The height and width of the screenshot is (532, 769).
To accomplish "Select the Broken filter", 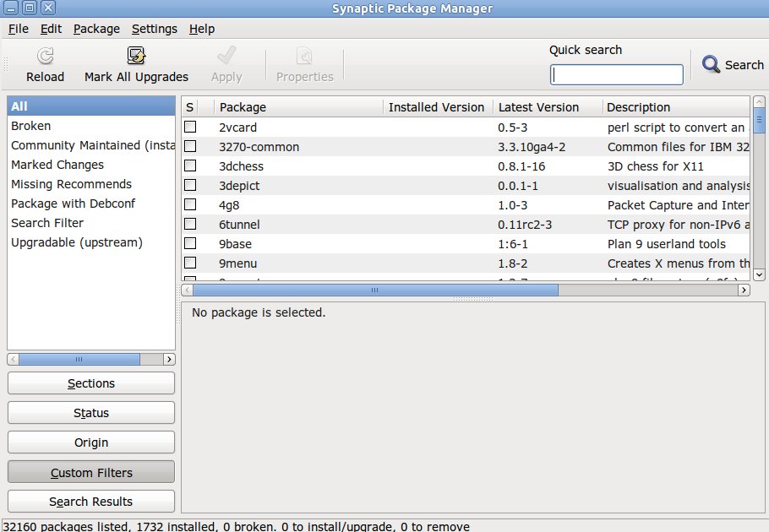I will tap(91, 126).
